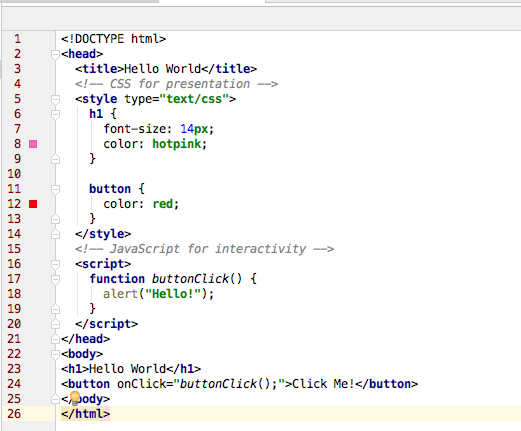Click Hello World inside the h1 element
The width and height of the screenshot is (521, 431).
point(127,369)
